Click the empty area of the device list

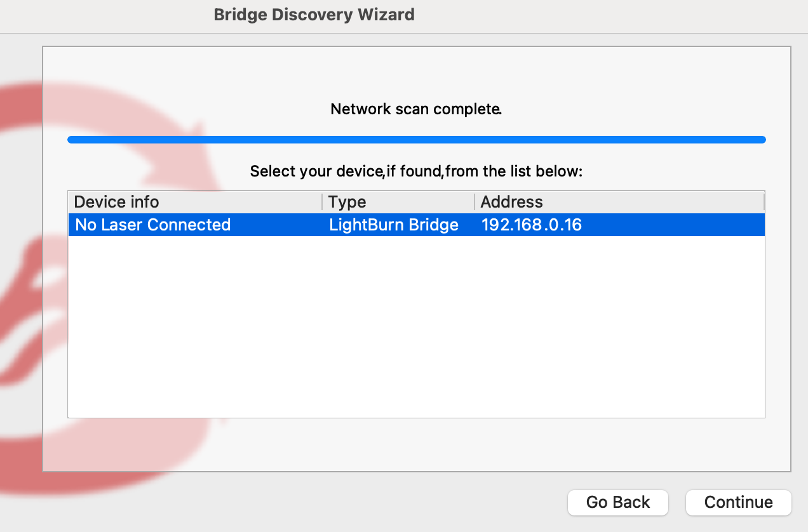point(416,326)
